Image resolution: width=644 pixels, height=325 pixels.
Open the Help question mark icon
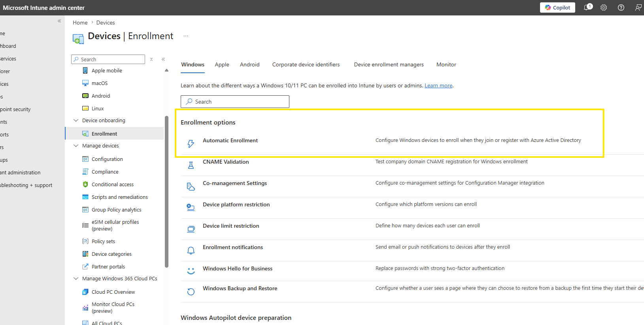pyautogui.click(x=621, y=8)
